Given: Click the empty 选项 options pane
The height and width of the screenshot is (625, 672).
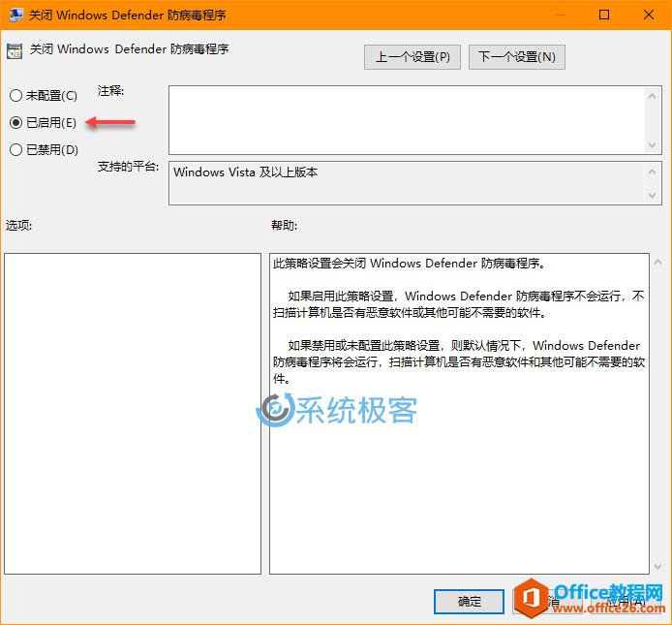Looking at the screenshot, I should point(133,414).
